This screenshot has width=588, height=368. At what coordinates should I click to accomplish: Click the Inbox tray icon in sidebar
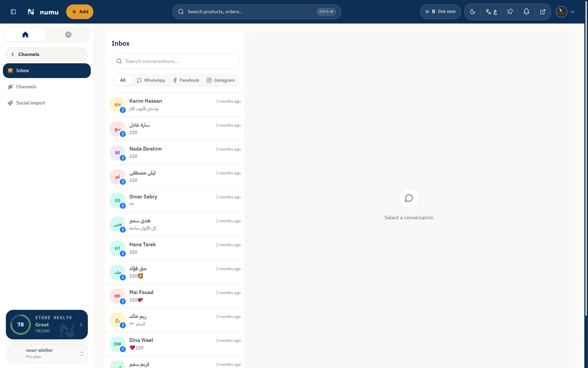(x=10, y=71)
